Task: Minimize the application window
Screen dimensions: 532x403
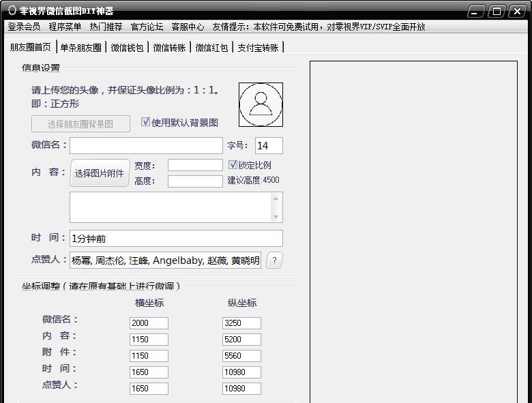Action: (475, 12)
